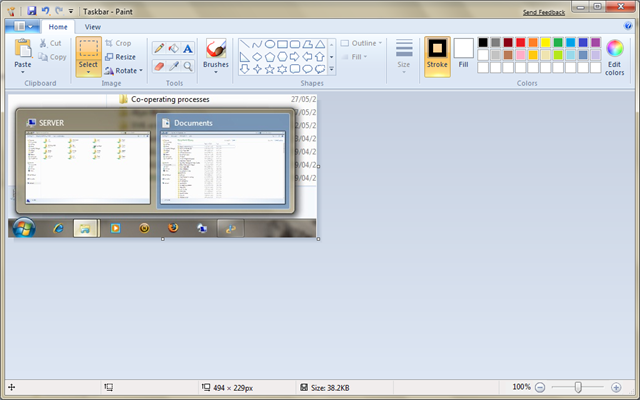The height and width of the screenshot is (400, 640).
Task: Choose the Eraser tool
Action: 159,66
